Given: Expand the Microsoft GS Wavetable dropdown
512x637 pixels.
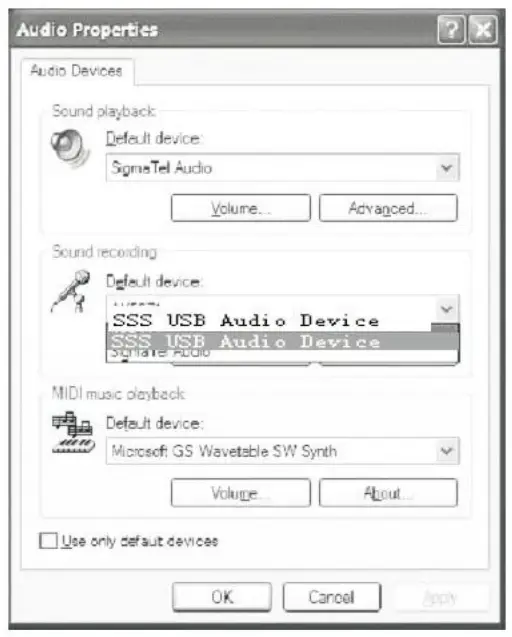Looking at the screenshot, I should pyautogui.click(x=447, y=451).
